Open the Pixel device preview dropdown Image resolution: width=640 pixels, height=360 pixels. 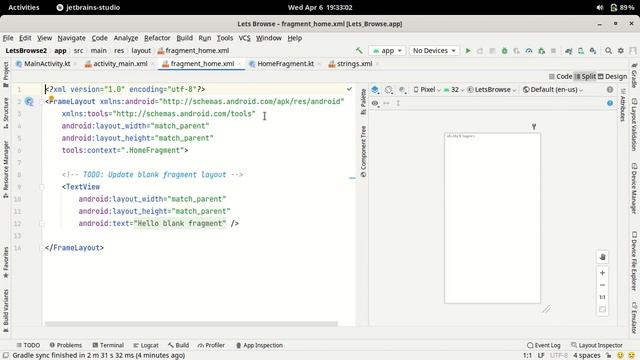(427, 89)
